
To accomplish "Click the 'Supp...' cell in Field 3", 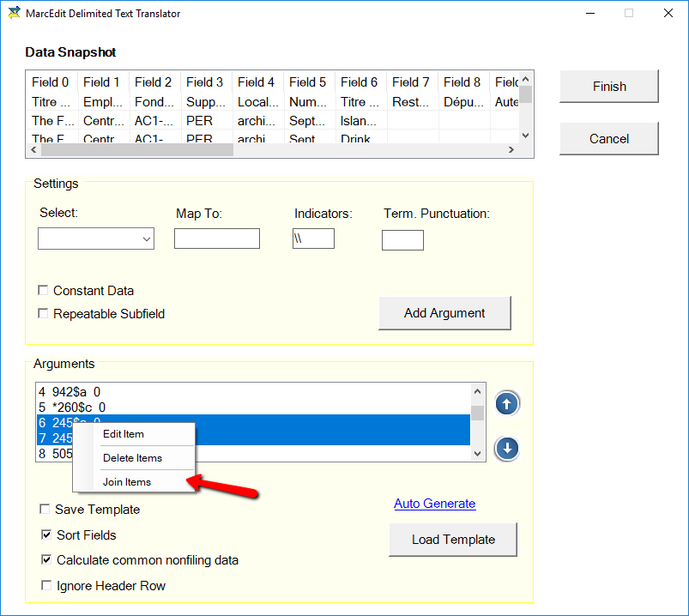I will (206, 102).
